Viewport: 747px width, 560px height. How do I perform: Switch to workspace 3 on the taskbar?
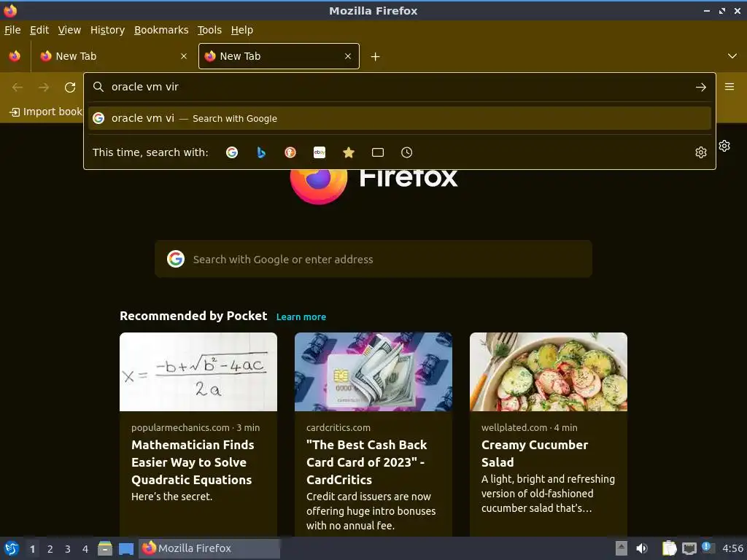pyautogui.click(x=68, y=549)
